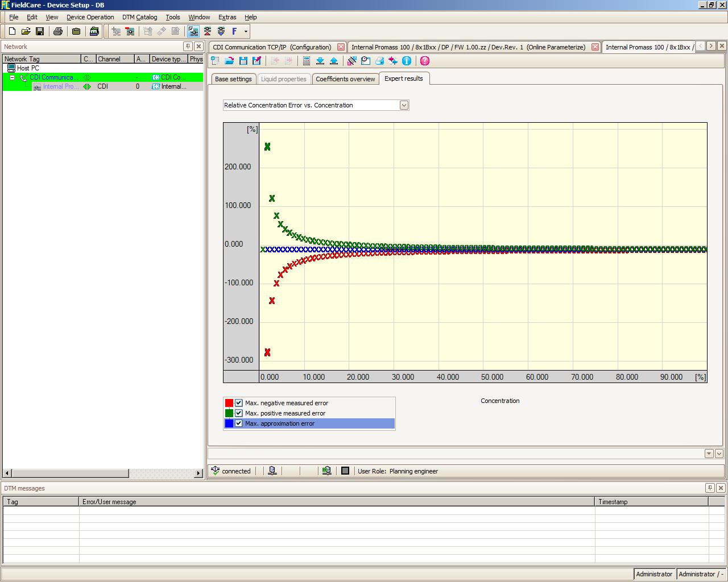The height and width of the screenshot is (582, 728).
Task: Toggle the Max. negative measured error checkbox
Action: tap(238, 402)
